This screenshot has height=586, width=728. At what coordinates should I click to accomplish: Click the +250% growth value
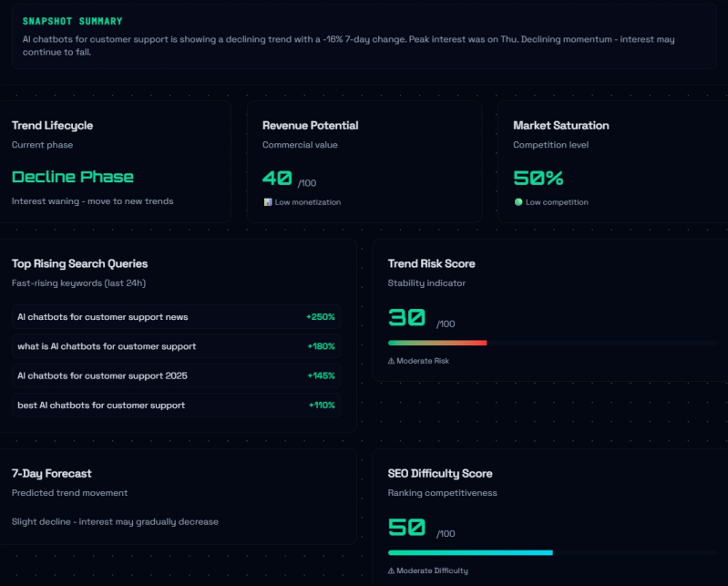coord(321,316)
